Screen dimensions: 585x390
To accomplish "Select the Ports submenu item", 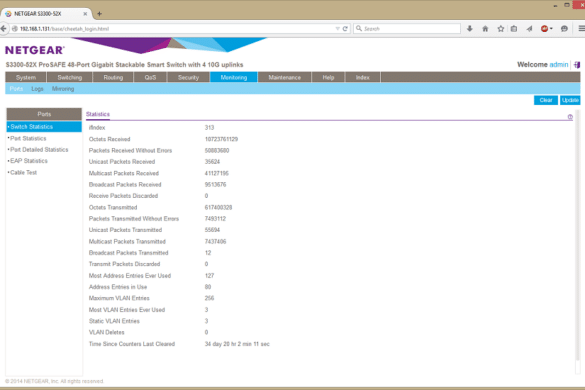I will (16, 89).
